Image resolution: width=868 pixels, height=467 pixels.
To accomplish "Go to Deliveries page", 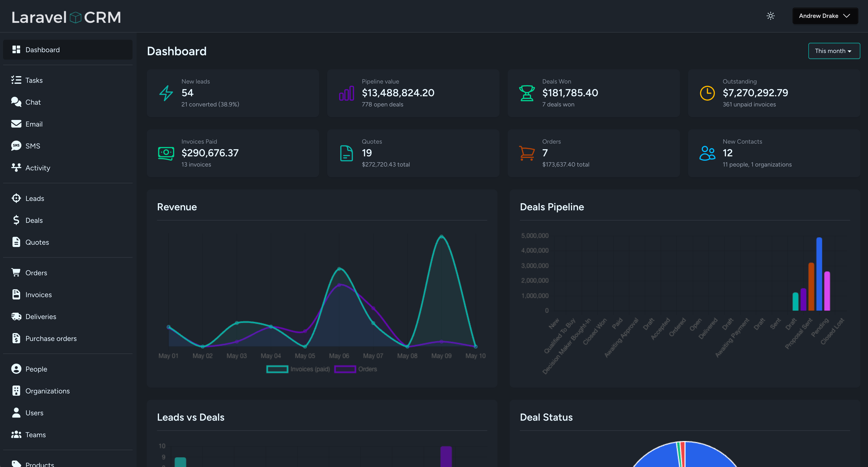I will [68, 316].
